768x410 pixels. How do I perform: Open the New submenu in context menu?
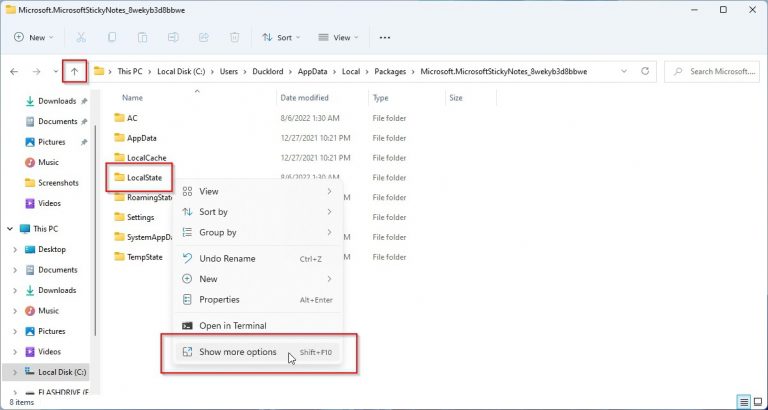pos(258,279)
